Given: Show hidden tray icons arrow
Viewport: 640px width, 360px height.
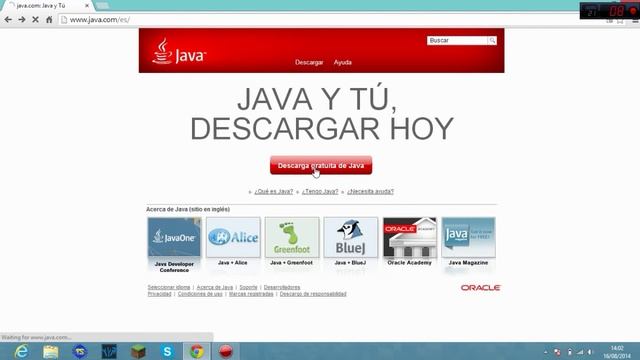Looking at the screenshot, I should click(x=546, y=352).
